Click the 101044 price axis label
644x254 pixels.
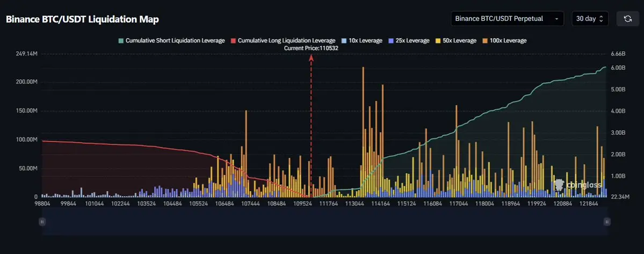coord(95,204)
